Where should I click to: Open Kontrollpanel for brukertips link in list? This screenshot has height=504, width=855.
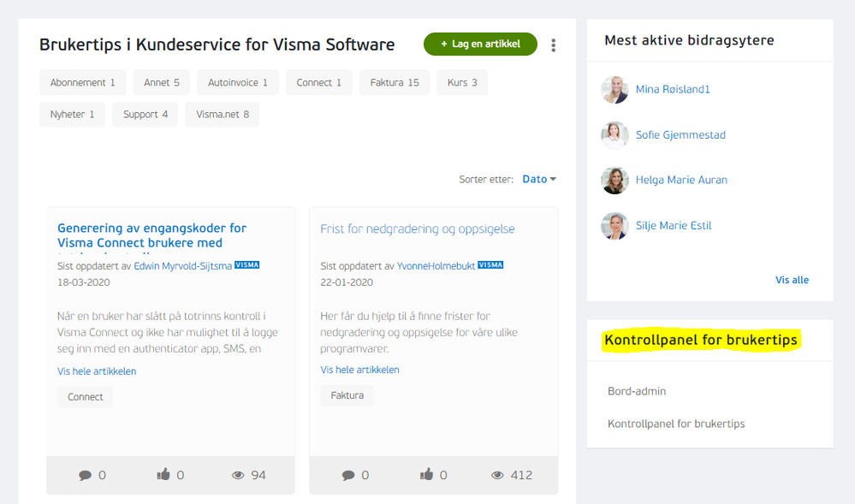tap(676, 424)
